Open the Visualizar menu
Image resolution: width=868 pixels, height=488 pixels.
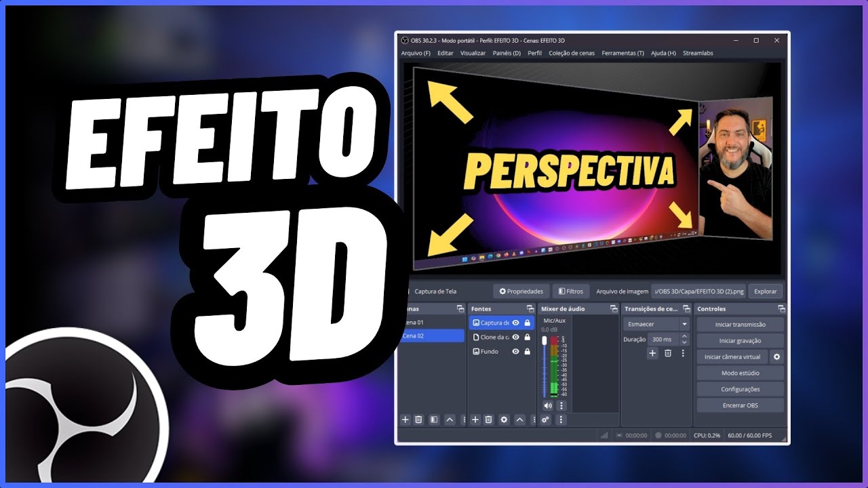coord(473,53)
